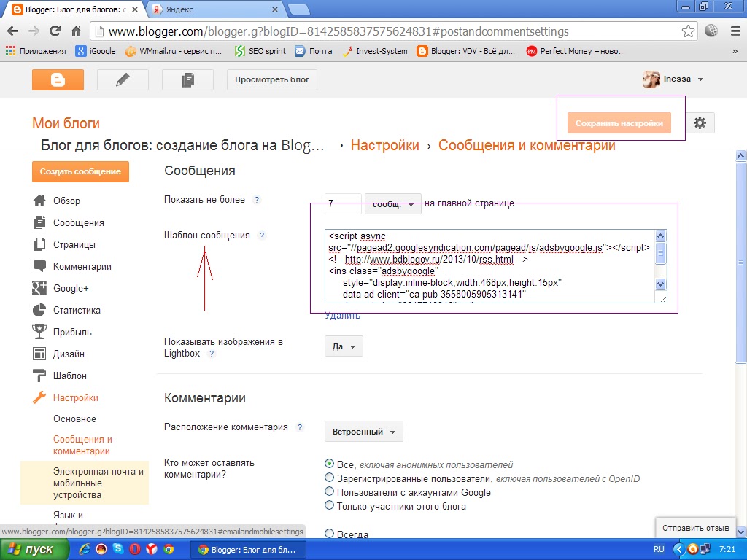Click browser forward arrow
Viewport: 747px width, 560px height.
[x=34, y=31]
